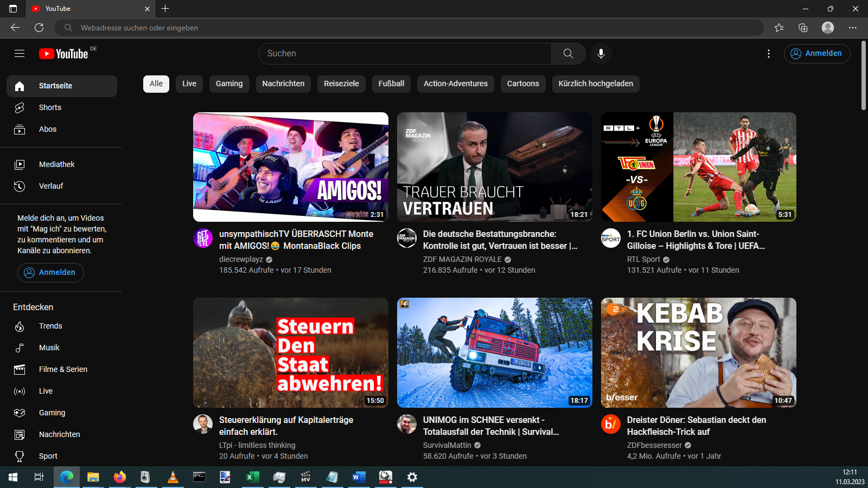The width and height of the screenshot is (868, 488).
Task: Reload the page in the browser
Action: 39,28
